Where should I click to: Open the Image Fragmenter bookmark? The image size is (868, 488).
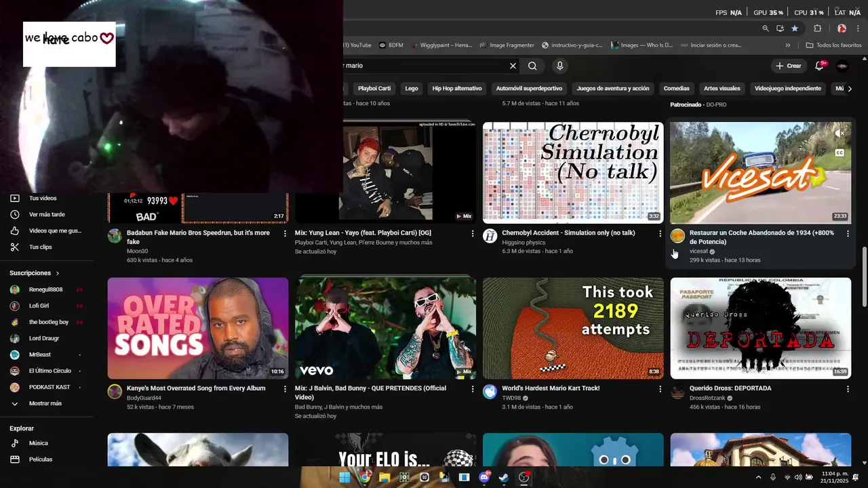507,45
